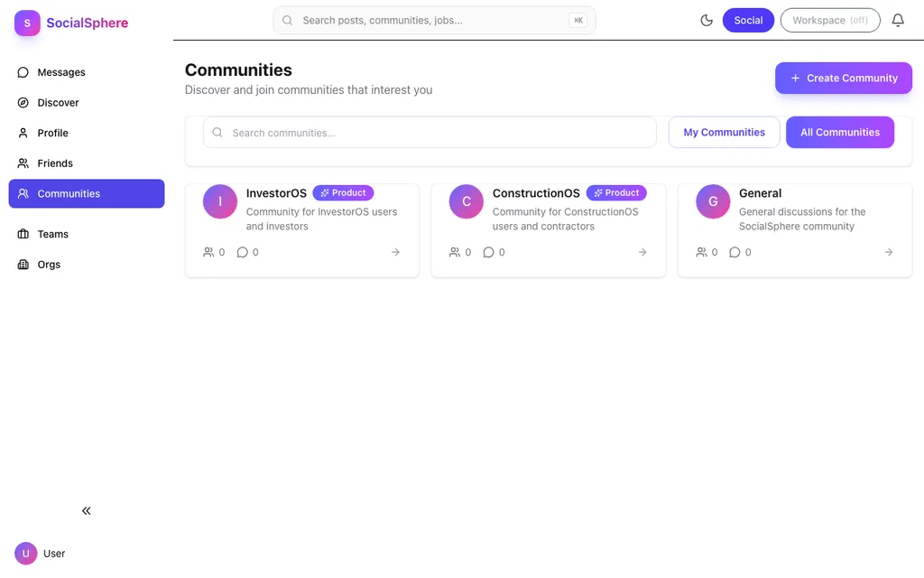Image resolution: width=924 pixels, height=578 pixels.
Task: Open Messages in the sidebar
Action: point(87,72)
